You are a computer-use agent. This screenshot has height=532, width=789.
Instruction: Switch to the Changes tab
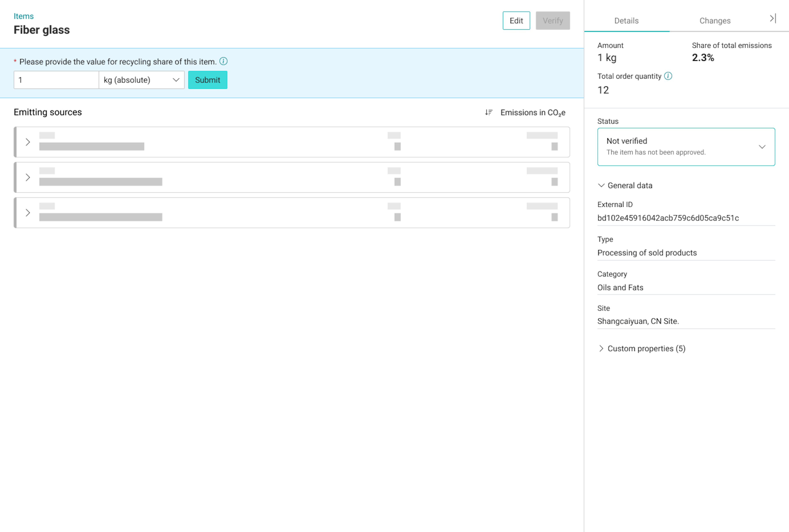point(714,21)
